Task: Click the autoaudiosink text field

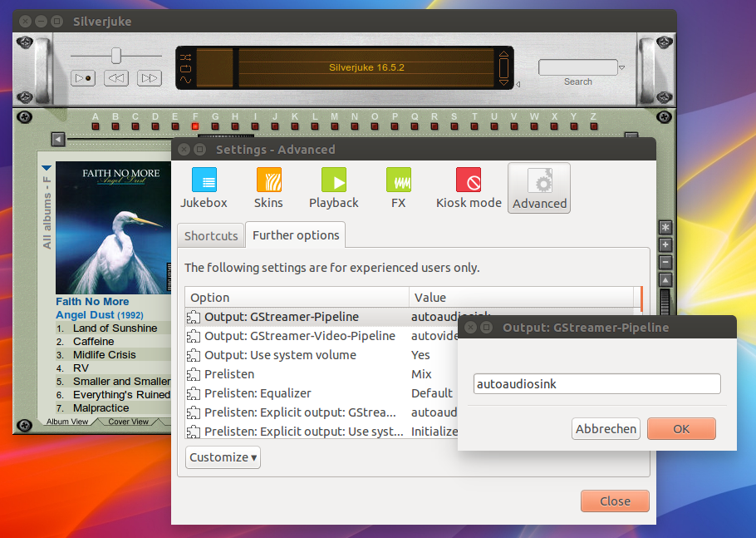Action: (597, 384)
